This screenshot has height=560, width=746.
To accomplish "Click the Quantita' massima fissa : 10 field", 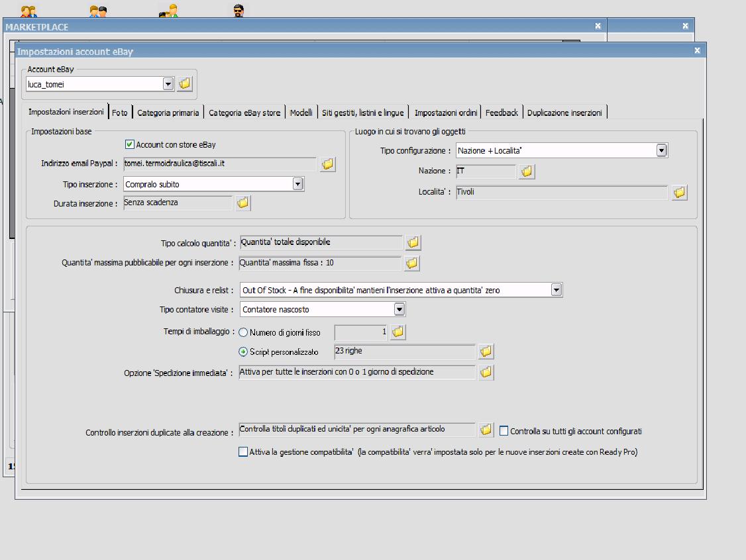I will click(x=320, y=263).
